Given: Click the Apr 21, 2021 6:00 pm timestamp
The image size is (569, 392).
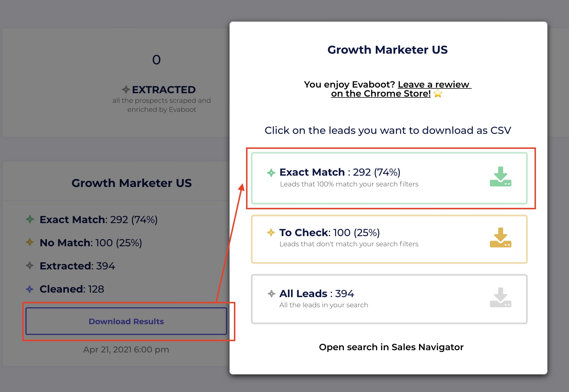Looking at the screenshot, I should [126, 350].
